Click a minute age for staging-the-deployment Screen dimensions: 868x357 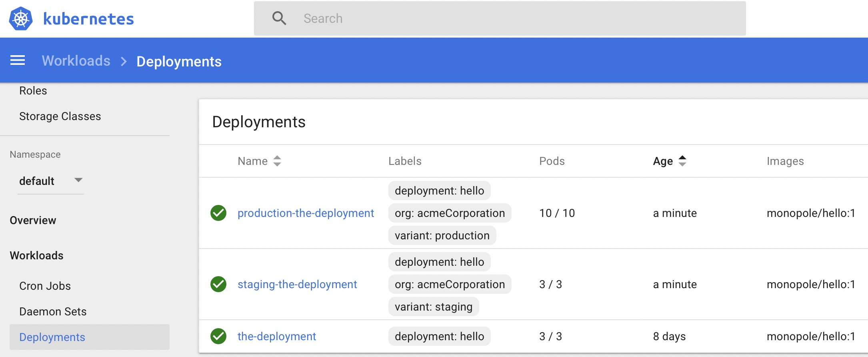[x=675, y=284]
